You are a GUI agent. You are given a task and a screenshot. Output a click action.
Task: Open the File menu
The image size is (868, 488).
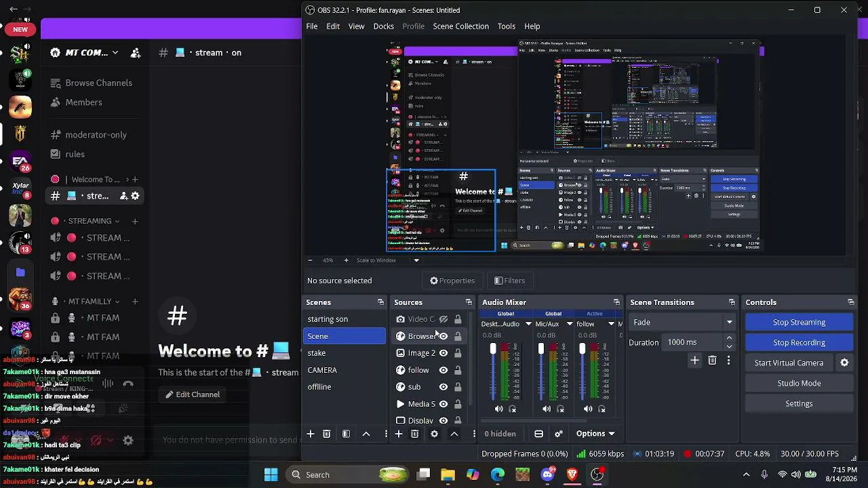click(x=312, y=26)
